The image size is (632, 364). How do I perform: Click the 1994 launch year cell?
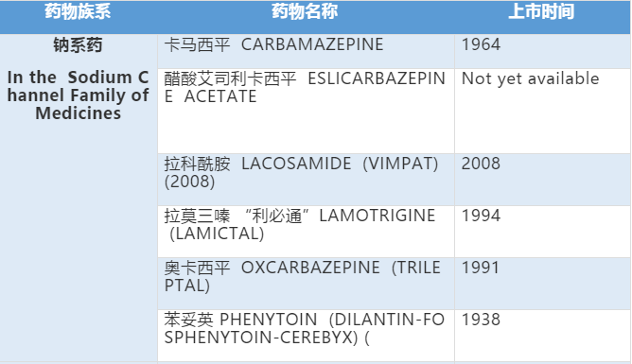pyautogui.click(x=542, y=232)
